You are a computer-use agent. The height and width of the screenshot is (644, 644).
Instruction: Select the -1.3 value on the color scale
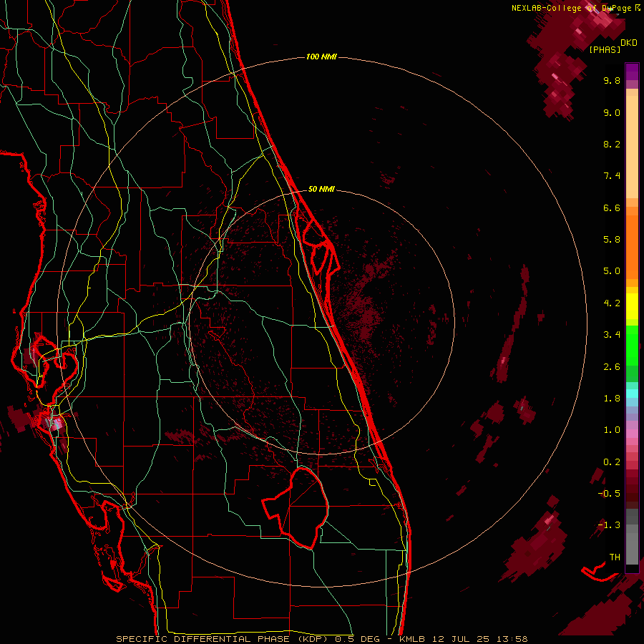click(x=609, y=525)
